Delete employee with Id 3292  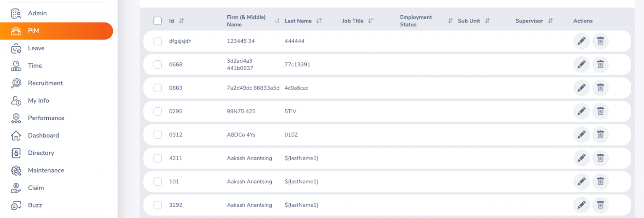[x=600, y=205]
